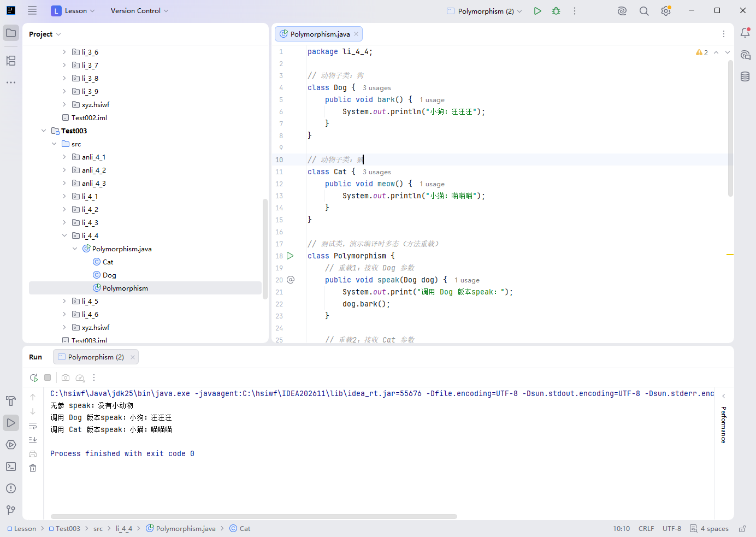
Task: Stop the running process
Action: (x=48, y=377)
